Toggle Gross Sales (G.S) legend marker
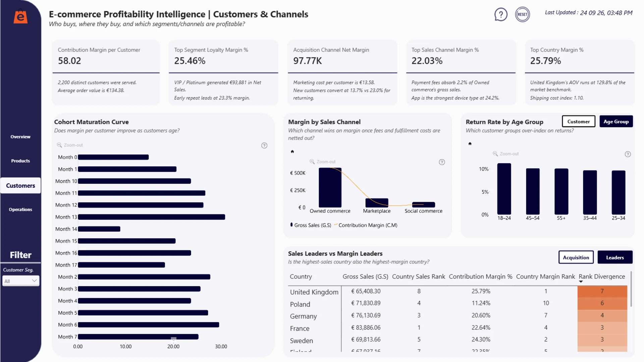This screenshot has width=644, height=362. [291, 225]
